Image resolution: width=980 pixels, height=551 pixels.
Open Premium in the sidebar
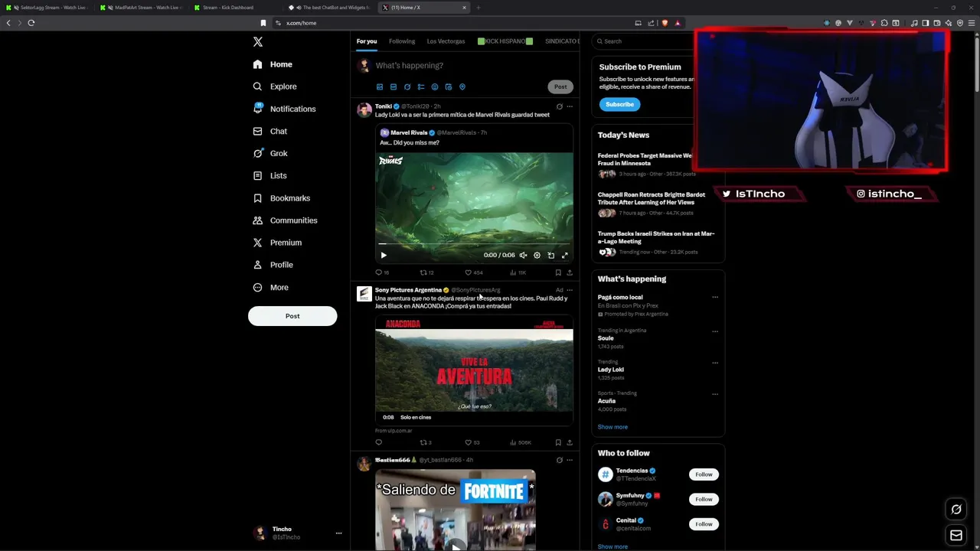(x=277, y=243)
